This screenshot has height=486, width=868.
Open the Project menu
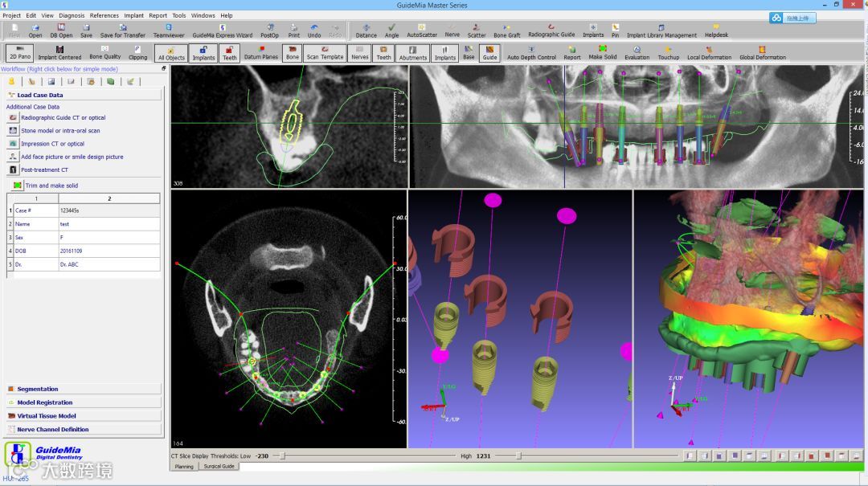(11, 15)
